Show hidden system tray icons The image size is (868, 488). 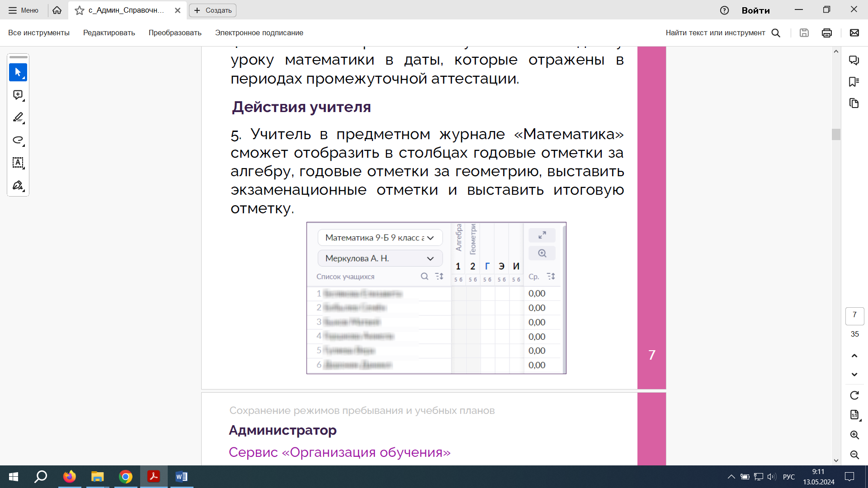point(731,477)
